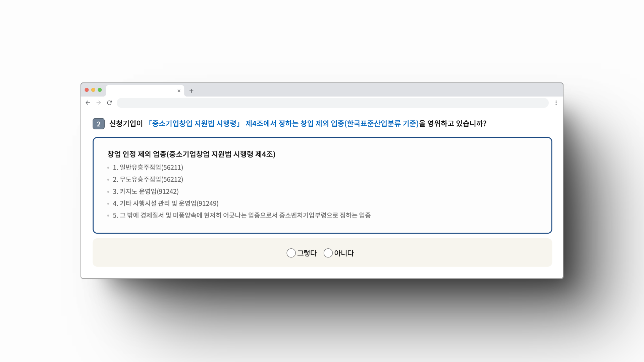This screenshot has width=644, height=362.
Task: Click list item 카지노 운영업(91242)
Action: [146, 191]
